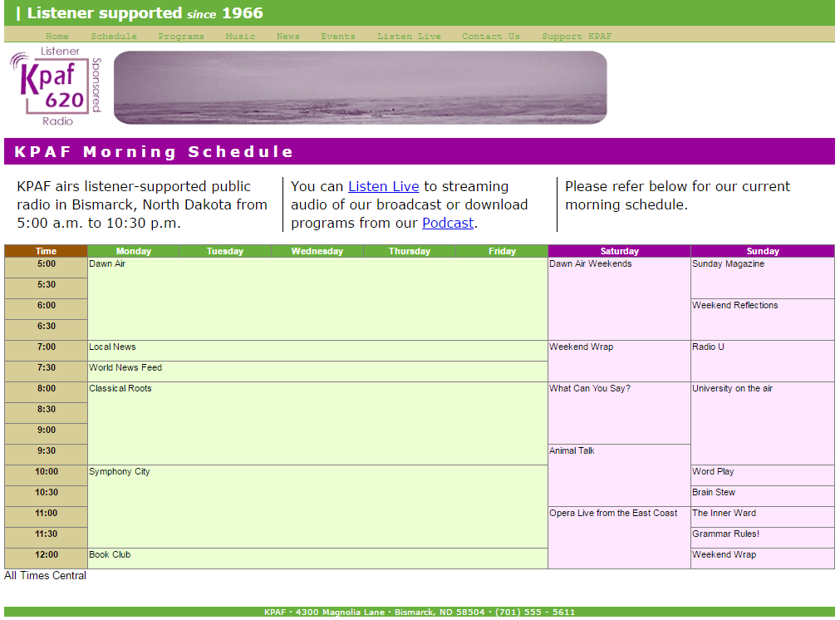Click Listen Live in the nav bar
Screen dimensions: 840x620
pos(409,36)
